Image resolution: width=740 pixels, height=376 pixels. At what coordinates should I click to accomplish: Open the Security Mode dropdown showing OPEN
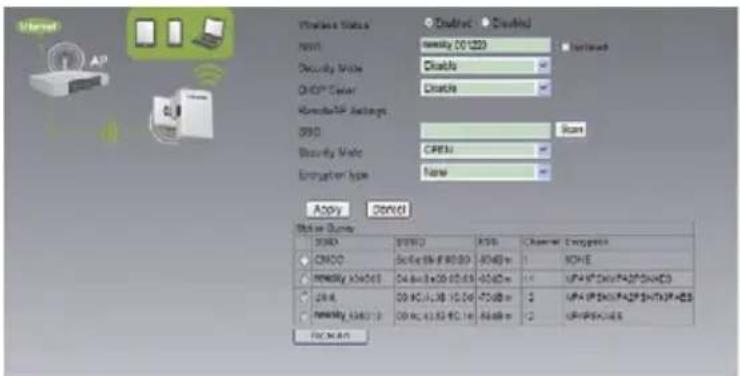coord(486,150)
